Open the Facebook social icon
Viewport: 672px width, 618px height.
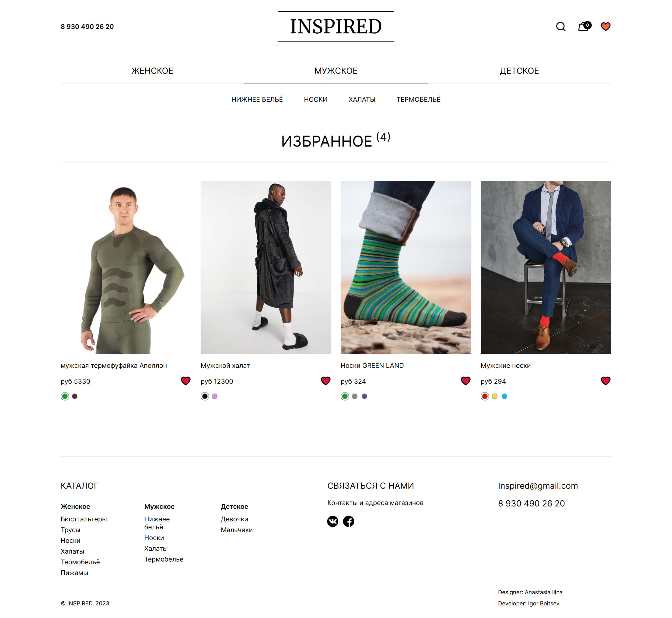pos(348,521)
